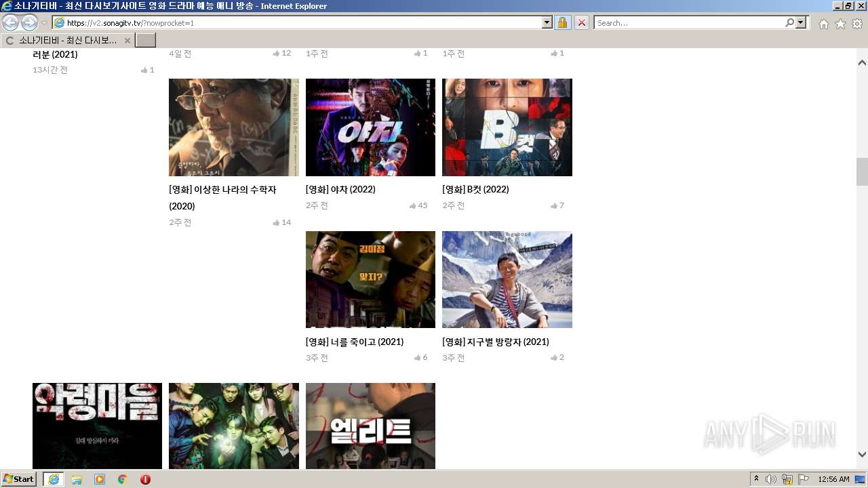
Task: Click thumbs-up icon next to 13시간 전
Action: click(x=144, y=70)
